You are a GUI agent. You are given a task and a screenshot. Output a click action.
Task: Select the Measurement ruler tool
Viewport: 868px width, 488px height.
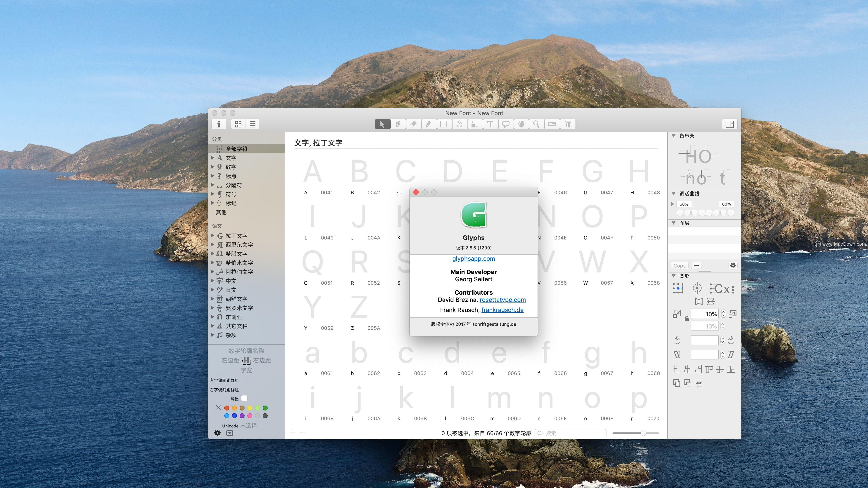click(x=552, y=124)
